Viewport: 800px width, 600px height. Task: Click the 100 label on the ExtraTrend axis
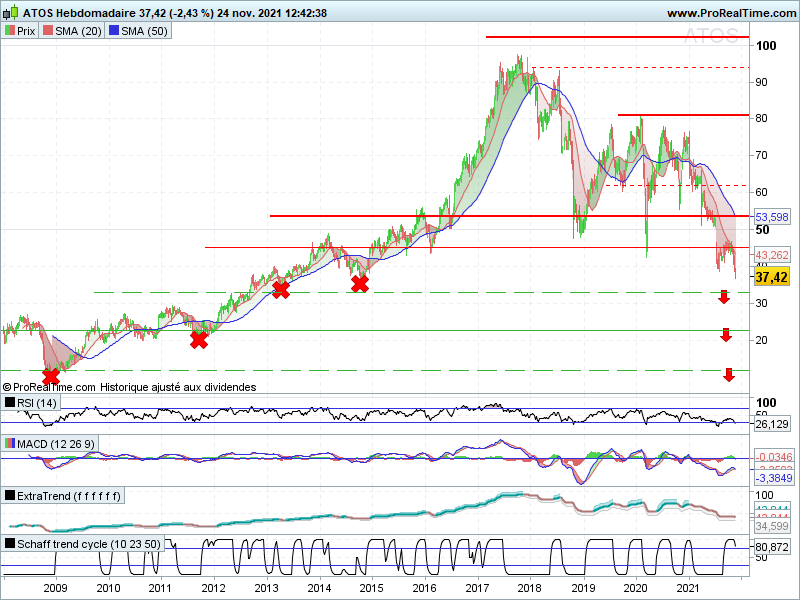[764, 495]
